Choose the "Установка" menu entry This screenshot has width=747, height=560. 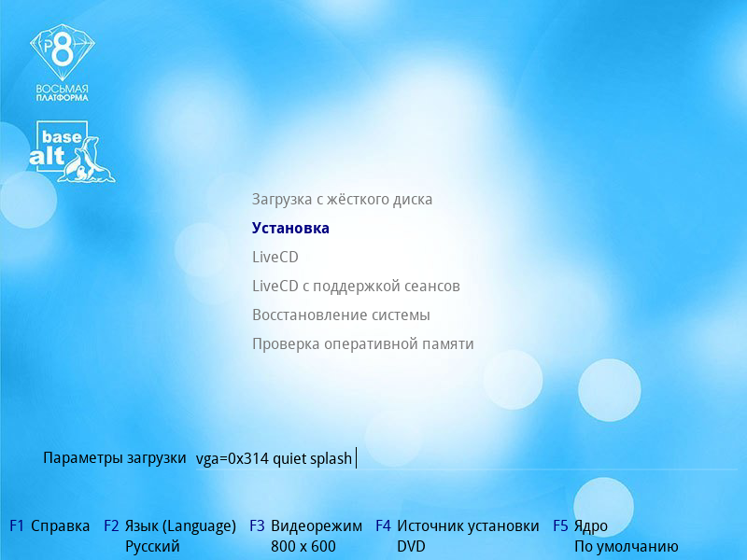(x=290, y=228)
